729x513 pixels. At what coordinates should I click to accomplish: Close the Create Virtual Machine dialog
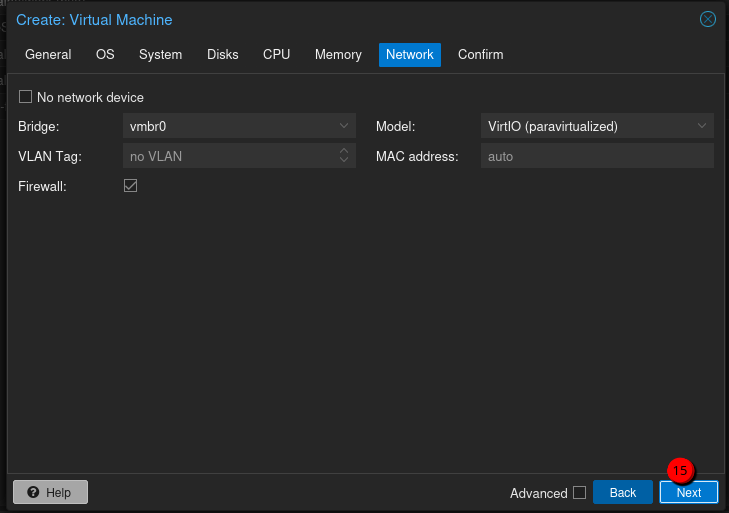point(707,19)
